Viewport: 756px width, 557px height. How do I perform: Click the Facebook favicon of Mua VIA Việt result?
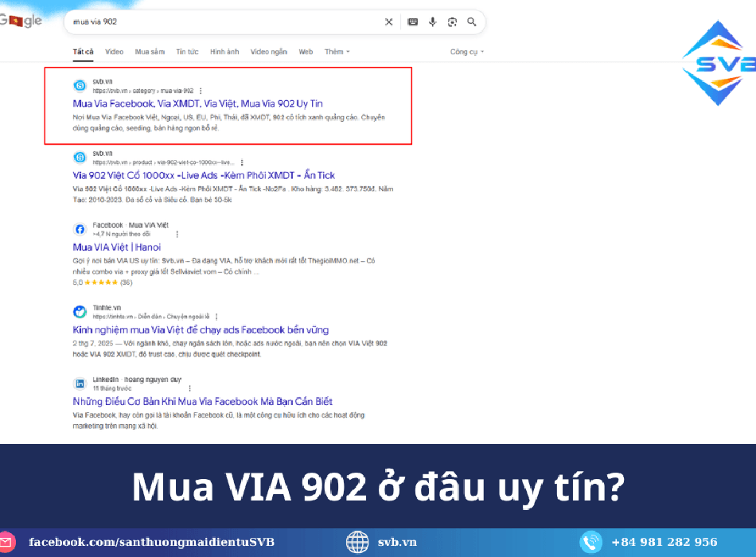coord(80,229)
